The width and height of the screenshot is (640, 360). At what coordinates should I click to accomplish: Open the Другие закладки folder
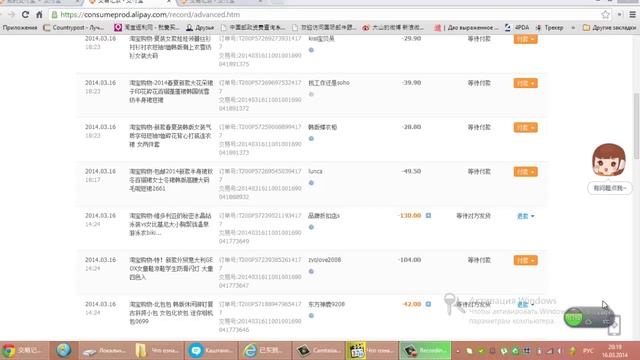tap(609, 28)
